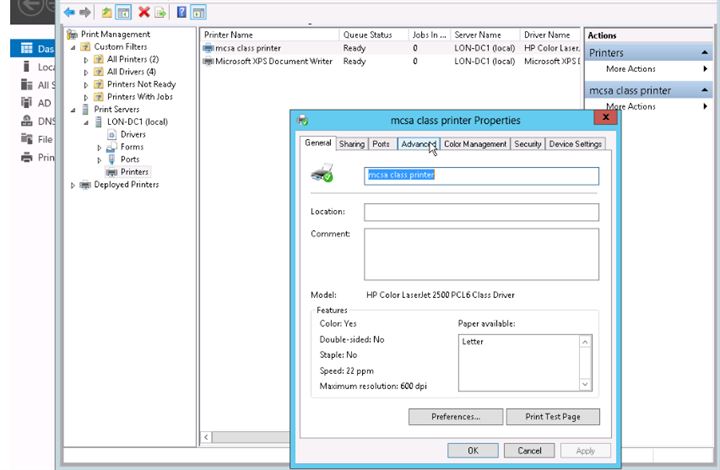Click the Location input field
The width and height of the screenshot is (720, 470).
pyautogui.click(x=482, y=212)
